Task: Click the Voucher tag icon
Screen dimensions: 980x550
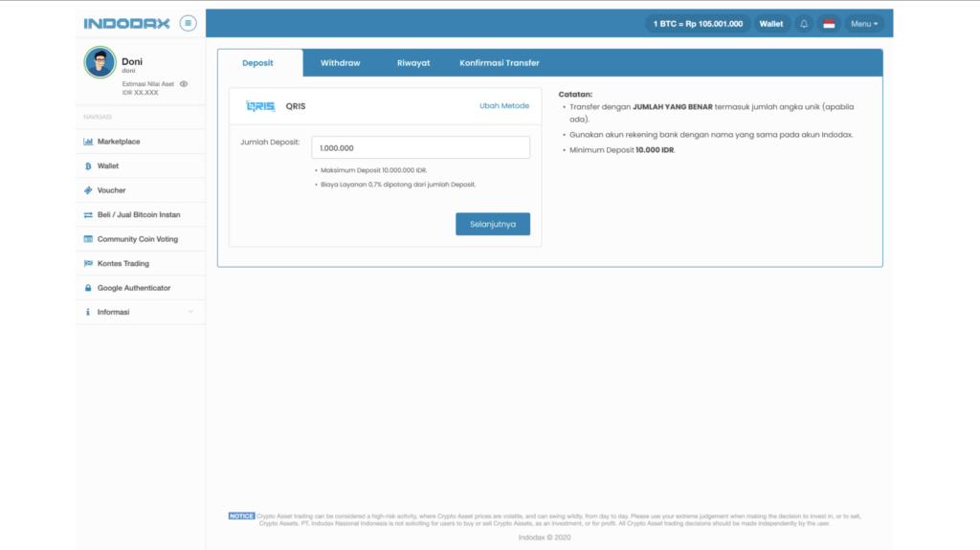Action: pyautogui.click(x=88, y=190)
